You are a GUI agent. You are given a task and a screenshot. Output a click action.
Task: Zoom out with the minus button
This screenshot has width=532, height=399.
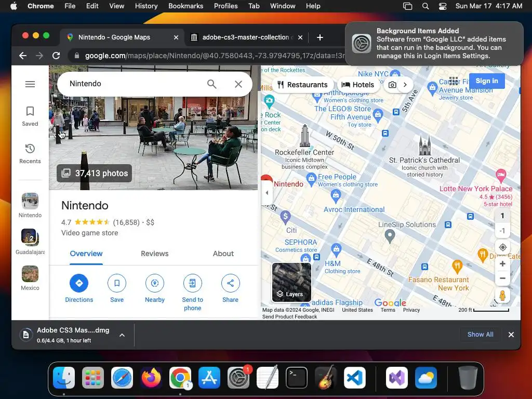coord(503,278)
